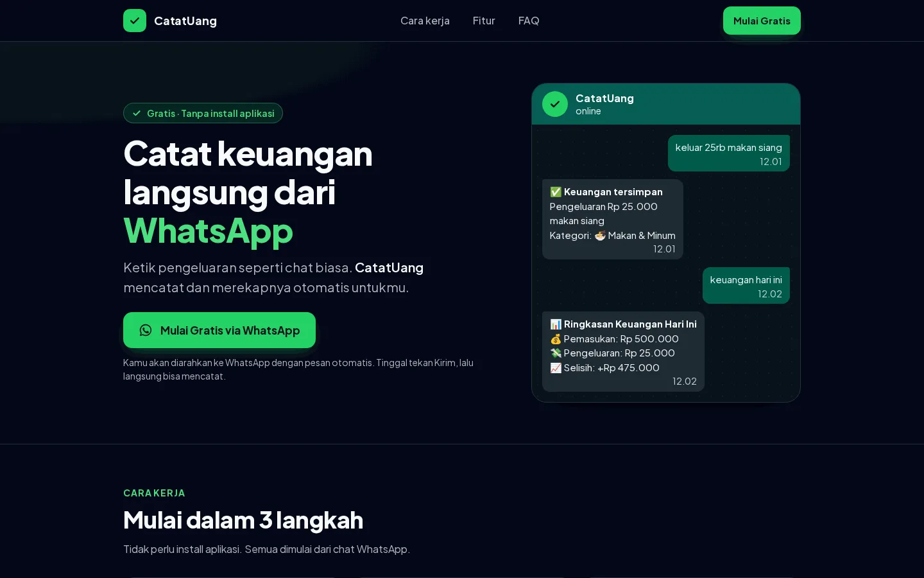
Task: Click the 'Tidak perlu install aplikasi' subtitle text
Action: pyautogui.click(x=266, y=549)
